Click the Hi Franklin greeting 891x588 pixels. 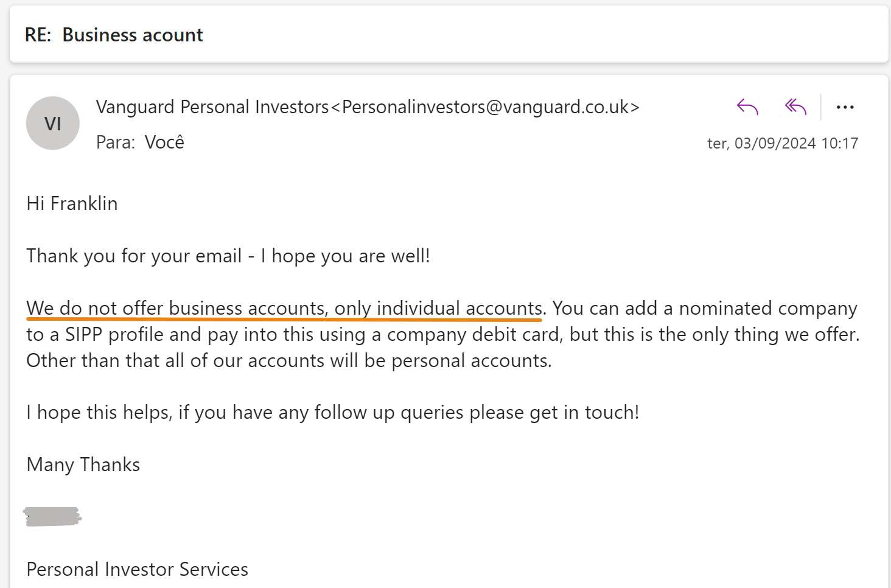click(x=72, y=203)
